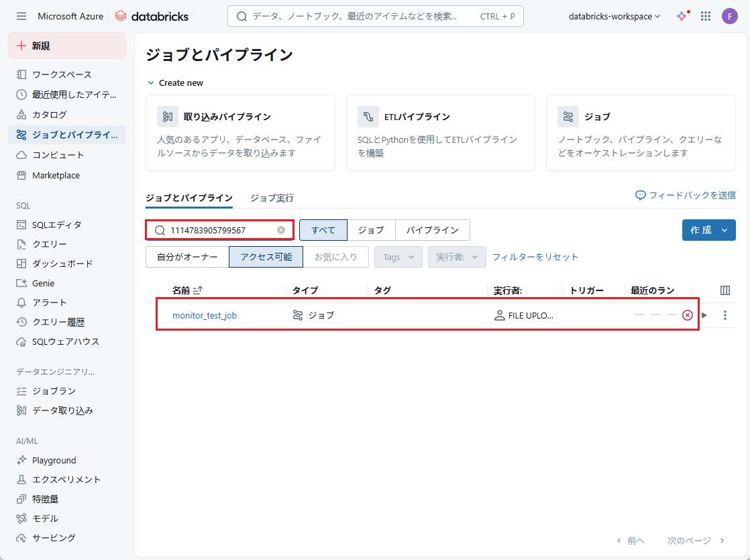Open the 作成 dropdown button
This screenshot has width=750, height=560.
708,230
